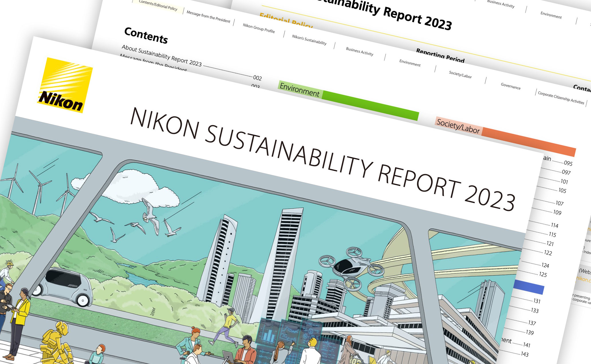
Task: Click the green Environment section header
Action: 348,100
